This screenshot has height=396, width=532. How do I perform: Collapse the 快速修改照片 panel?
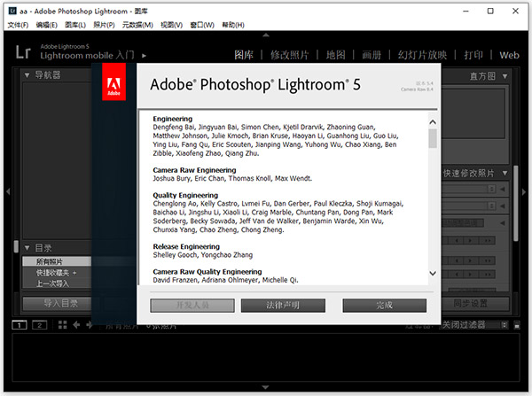[x=505, y=174]
